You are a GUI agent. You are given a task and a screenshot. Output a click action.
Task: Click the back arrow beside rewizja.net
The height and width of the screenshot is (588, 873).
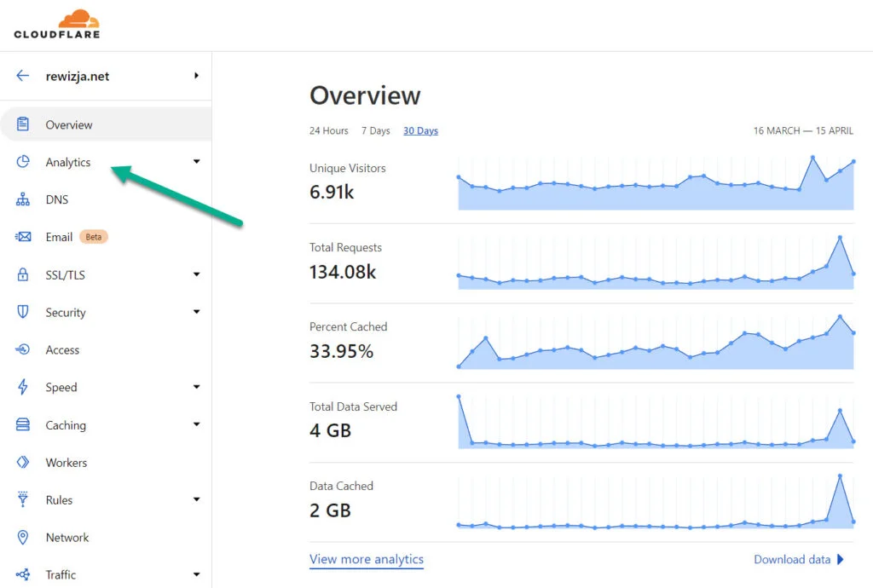coord(22,76)
